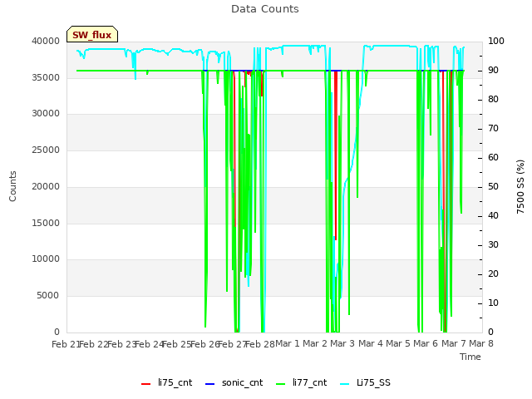Click the 7500 SS (%) axis label
This screenshot has width=532, height=399.
(520, 186)
